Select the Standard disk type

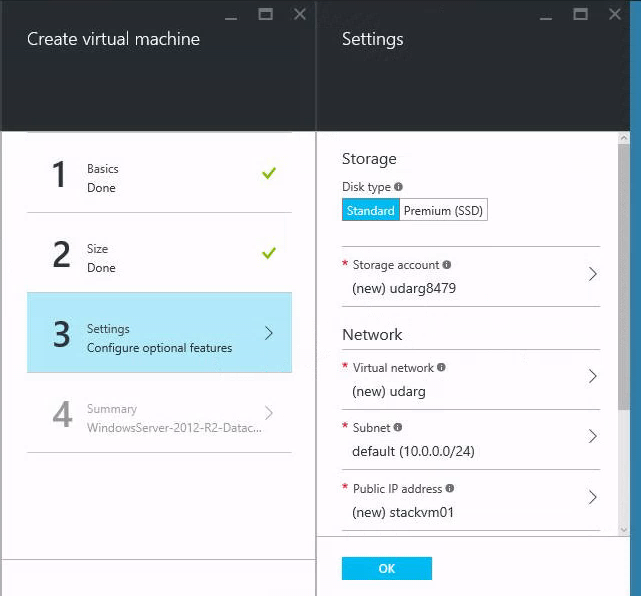pyautogui.click(x=370, y=211)
